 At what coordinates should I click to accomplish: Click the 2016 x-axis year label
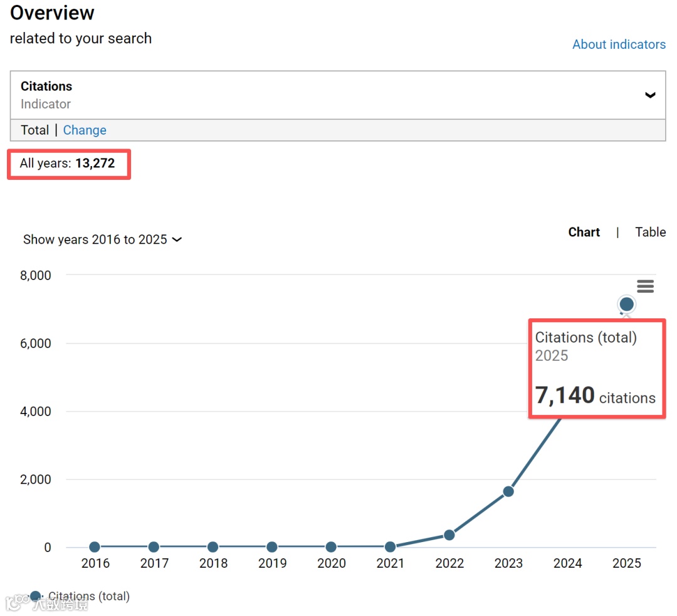(x=95, y=563)
